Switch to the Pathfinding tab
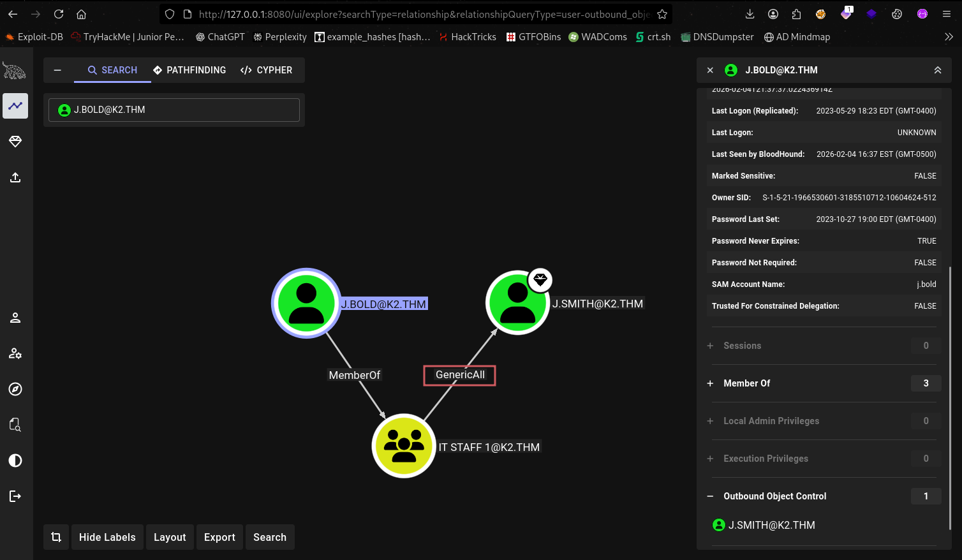Image resolution: width=962 pixels, height=560 pixels. click(189, 70)
